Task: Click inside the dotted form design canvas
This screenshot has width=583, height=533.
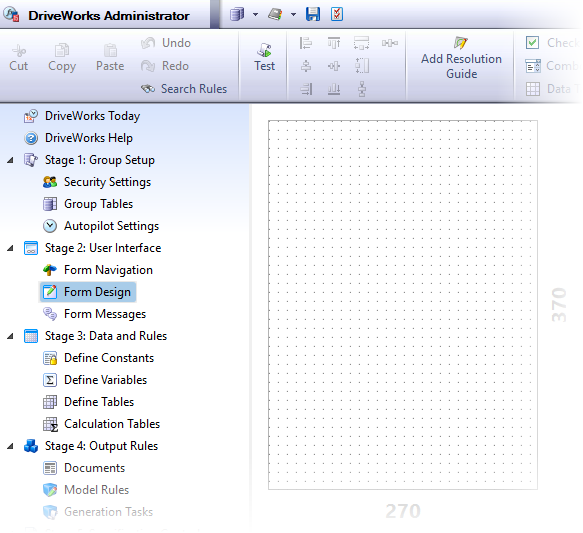Action: coord(403,305)
